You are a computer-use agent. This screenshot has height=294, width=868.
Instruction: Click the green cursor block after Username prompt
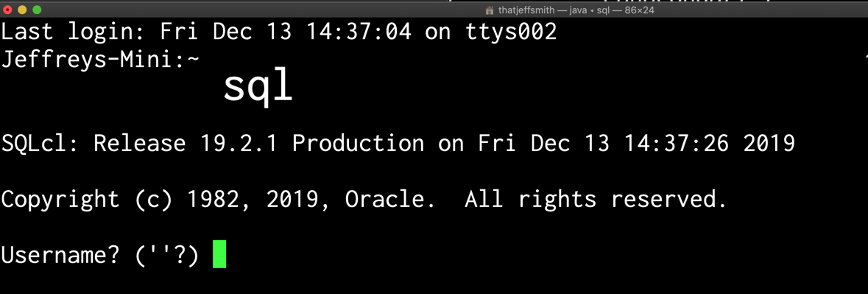[219, 255]
